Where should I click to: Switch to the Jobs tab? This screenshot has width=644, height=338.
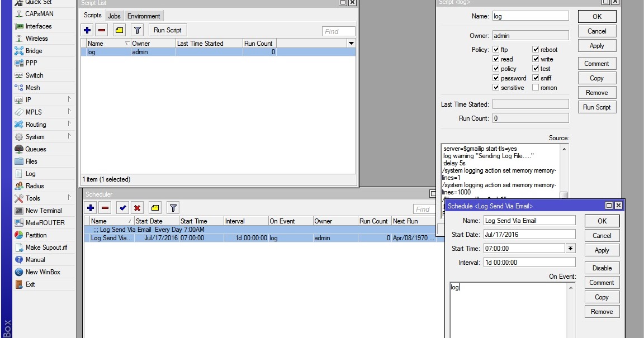(114, 16)
